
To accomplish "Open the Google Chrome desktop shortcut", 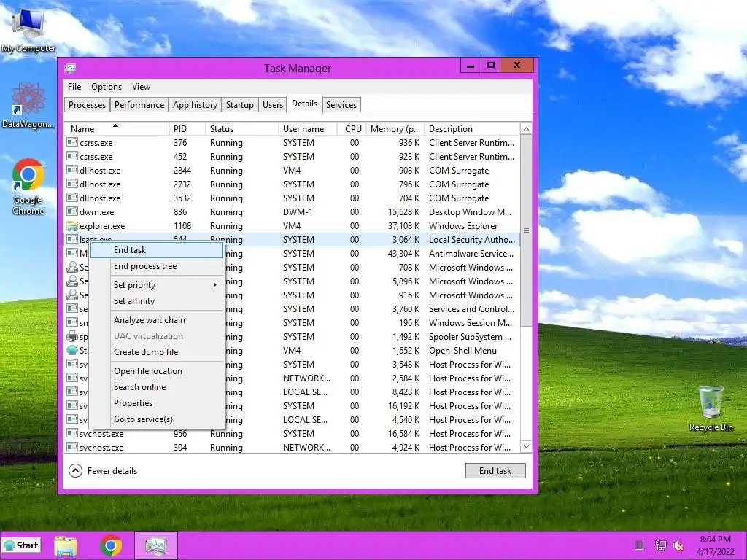I will click(28, 186).
